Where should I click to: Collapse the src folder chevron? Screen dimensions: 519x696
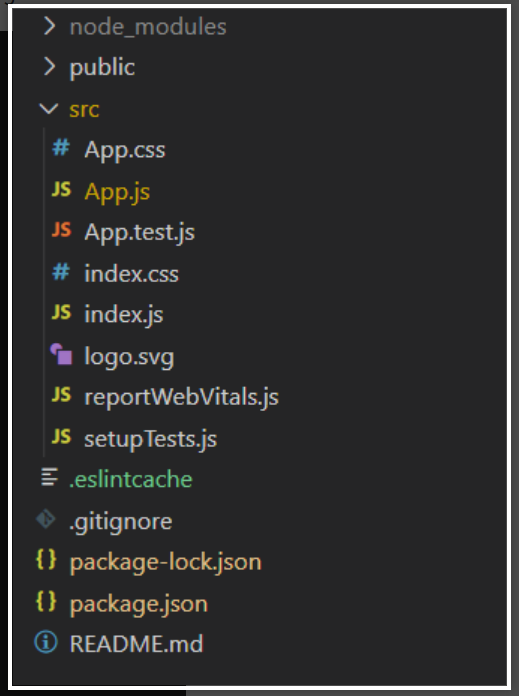(48, 108)
